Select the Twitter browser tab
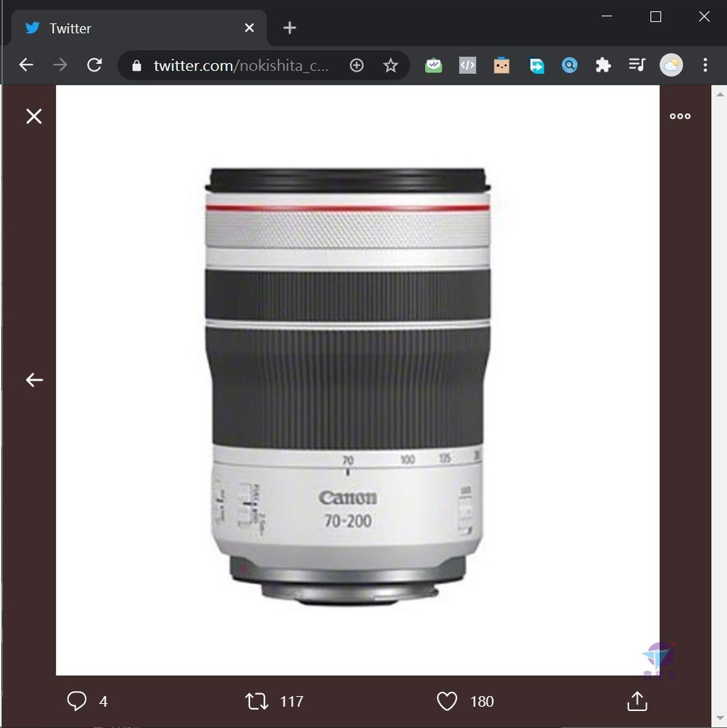727x728 pixels. 139,28
